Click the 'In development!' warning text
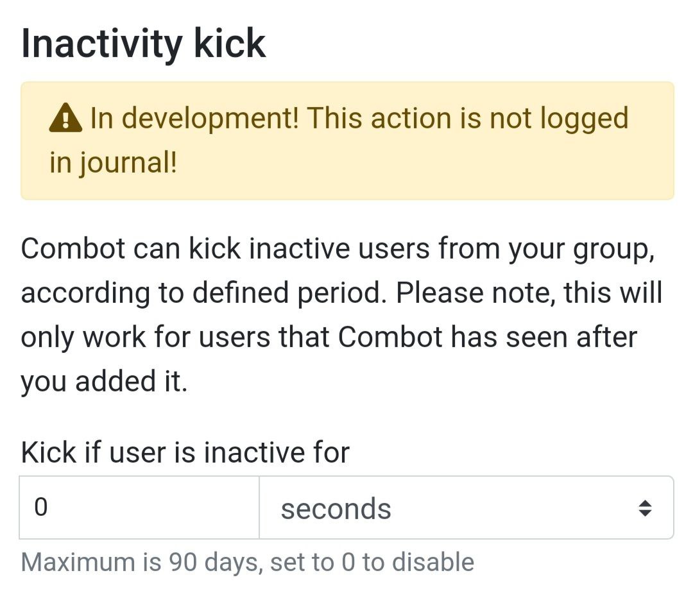Viewport: 693px width, 616px height. [x=194, y=119]
